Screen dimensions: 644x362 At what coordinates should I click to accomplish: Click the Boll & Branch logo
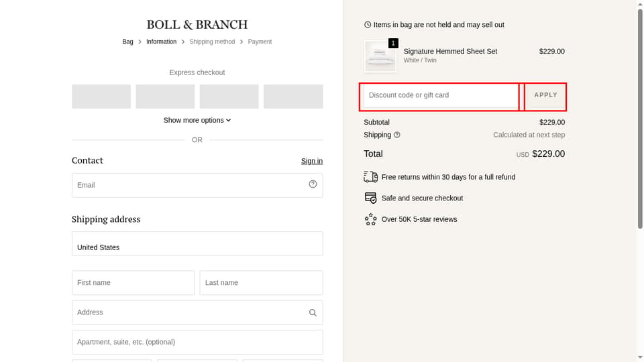(x=197, y=25)
